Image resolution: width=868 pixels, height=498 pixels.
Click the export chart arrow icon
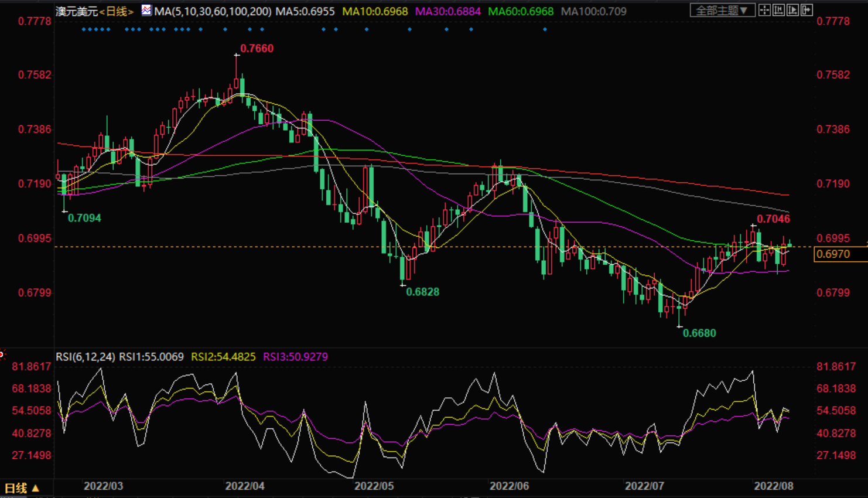[807, 11]
